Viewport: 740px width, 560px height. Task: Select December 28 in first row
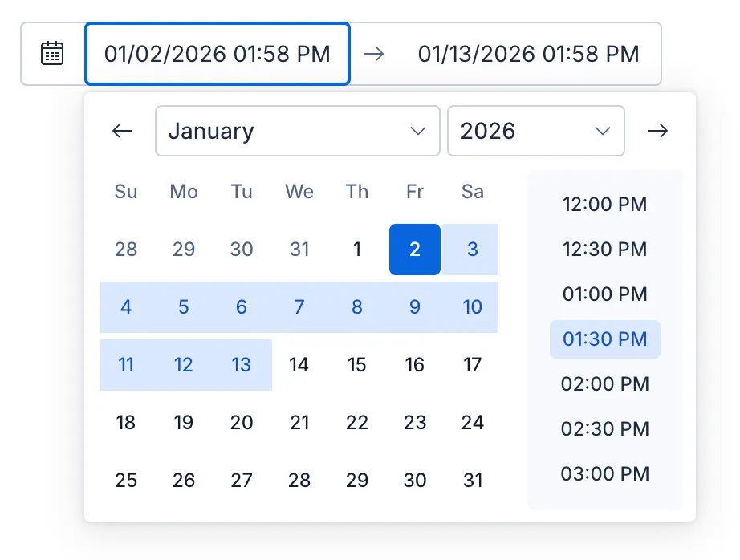tap(126, 250)
